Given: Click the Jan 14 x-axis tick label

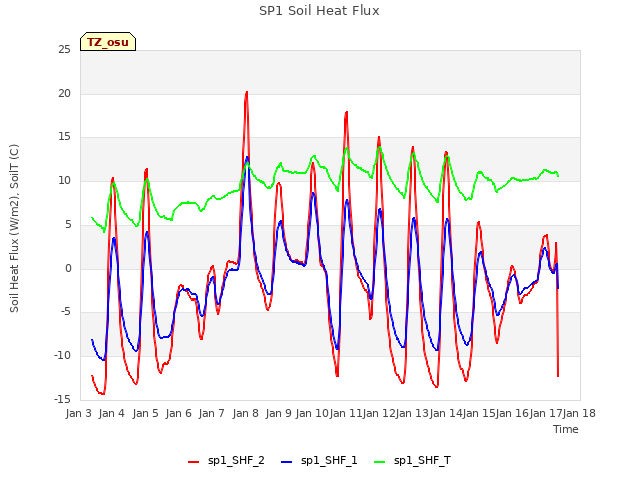Looking at the screenshot, I should (446, 413).
